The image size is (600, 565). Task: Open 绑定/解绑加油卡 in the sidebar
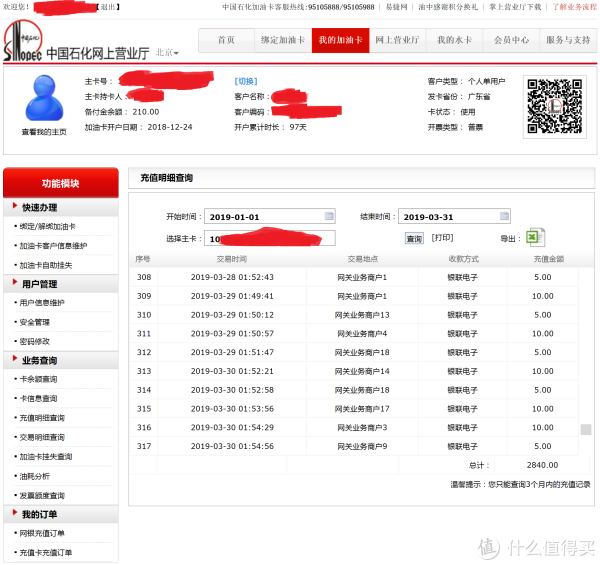pos(47,226)
